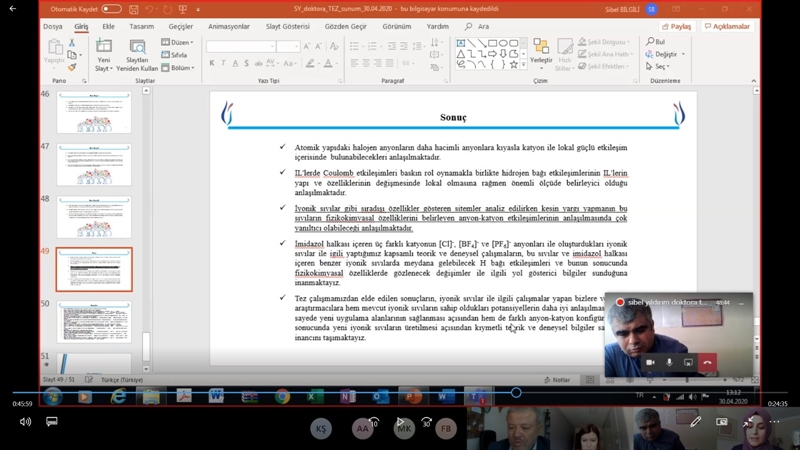800x450 pixels.
Task: Toggle captions icon in video player
Action: click(52, 422)
